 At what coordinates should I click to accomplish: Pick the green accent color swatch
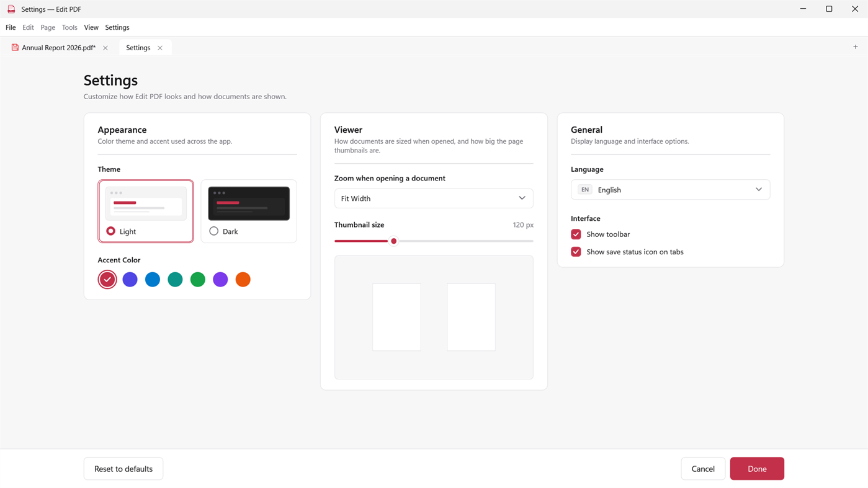[198, 280]
